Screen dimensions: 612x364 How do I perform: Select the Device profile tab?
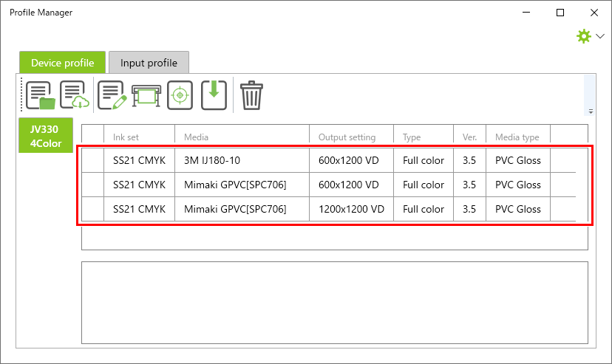pos(62,63)
